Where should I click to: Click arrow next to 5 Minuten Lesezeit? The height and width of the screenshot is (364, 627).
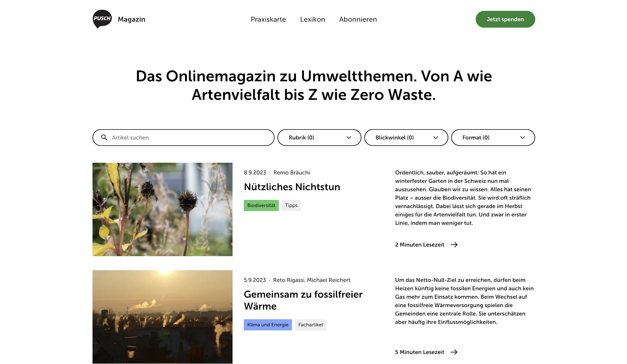tap(454, 352)
